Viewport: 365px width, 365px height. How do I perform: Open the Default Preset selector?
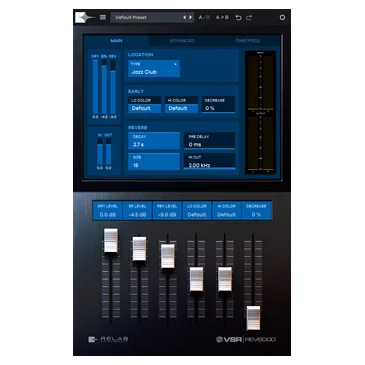coord(153,17)
